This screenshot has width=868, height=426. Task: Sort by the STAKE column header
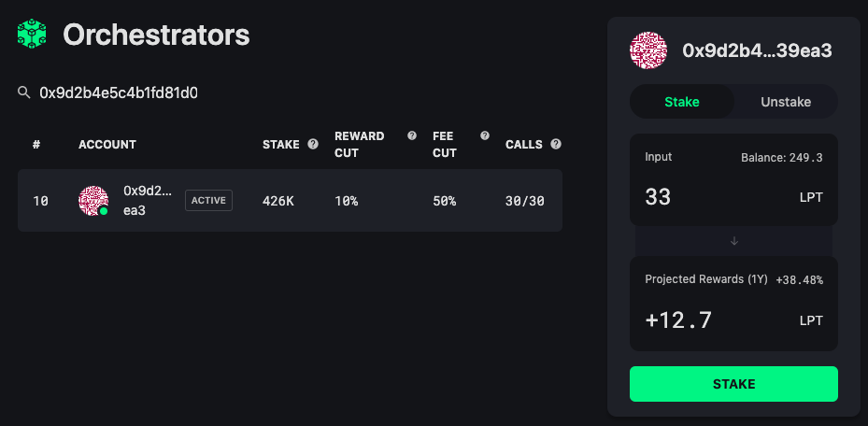click(280, 145)
